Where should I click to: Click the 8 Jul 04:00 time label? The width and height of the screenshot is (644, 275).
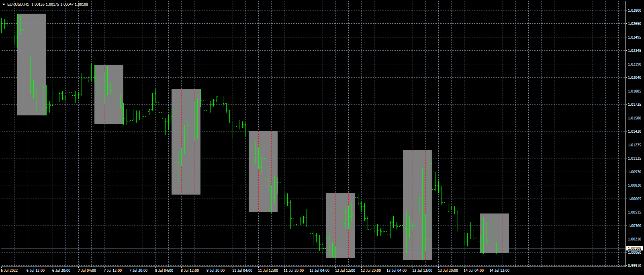click(x=164, y=271)
